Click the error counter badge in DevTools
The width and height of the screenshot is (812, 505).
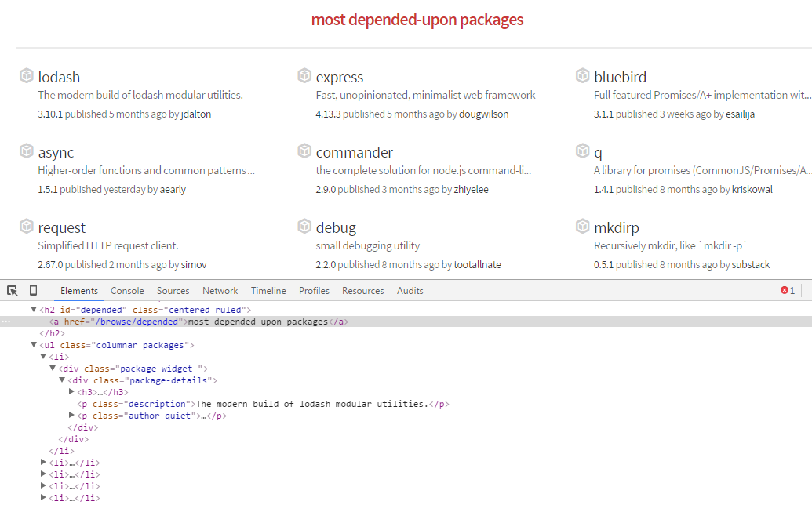pyautogui.click(x=785, y=290)
